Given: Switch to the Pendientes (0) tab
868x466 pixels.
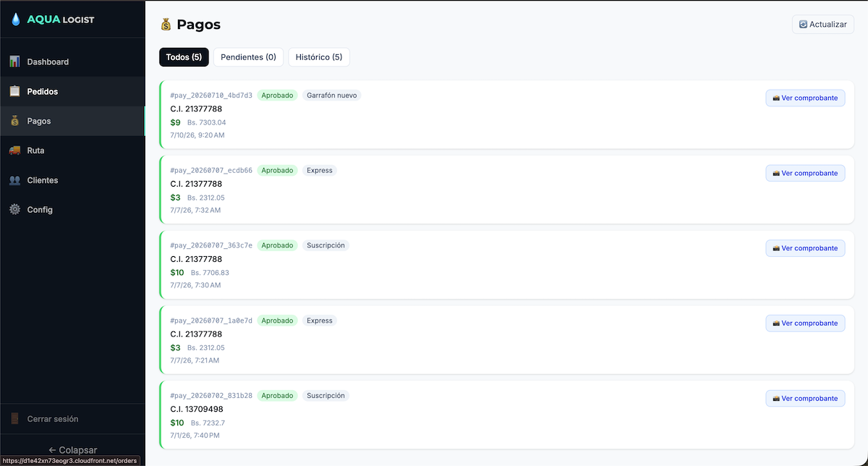Looking at the screenshot, I should click(x=248, y=57).
